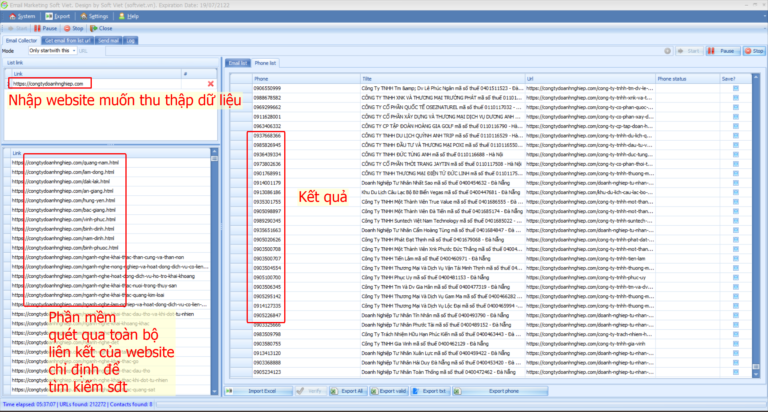Select the dak-lak.html link row
Screen dimensions: 768x412
(110, 181)
